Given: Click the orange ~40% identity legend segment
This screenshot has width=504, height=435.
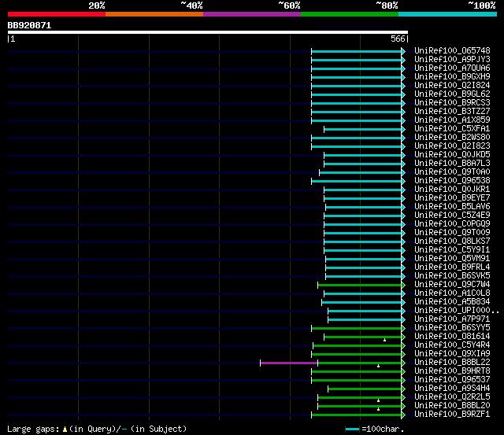Looking at the screenshot, I should 154,14.
